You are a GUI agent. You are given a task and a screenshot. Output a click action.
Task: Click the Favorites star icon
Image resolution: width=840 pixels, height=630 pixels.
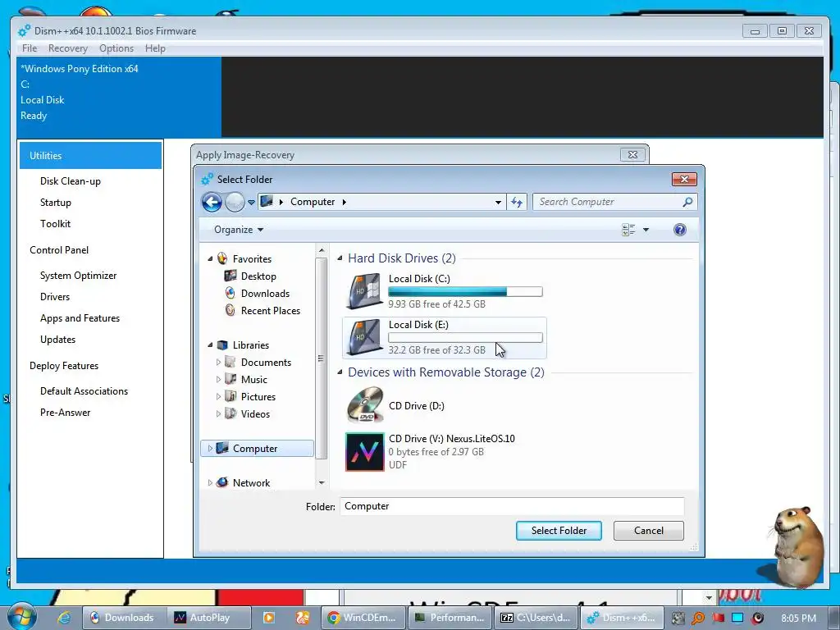[222, 258]
